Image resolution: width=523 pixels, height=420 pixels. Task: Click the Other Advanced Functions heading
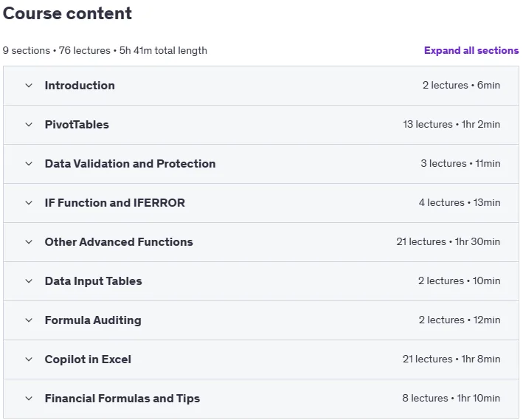point(119,241)
